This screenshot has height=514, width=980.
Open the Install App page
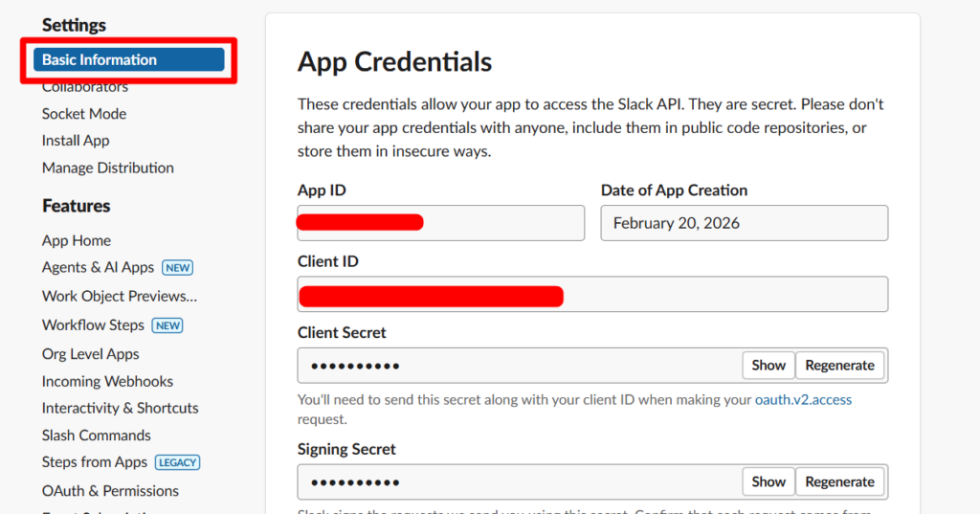pos(76,141)
